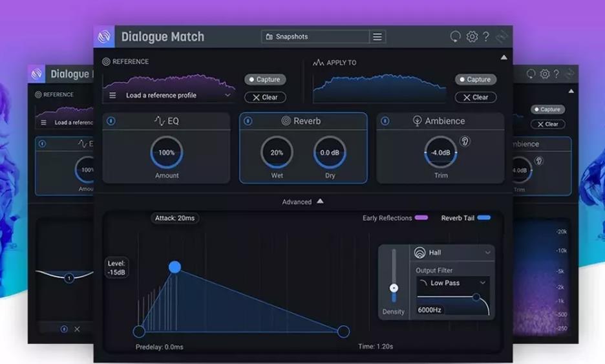This screenshot has height=364, width=605.
Task: Toggle Early Reflections purple indicator
Action: point(421,218)
